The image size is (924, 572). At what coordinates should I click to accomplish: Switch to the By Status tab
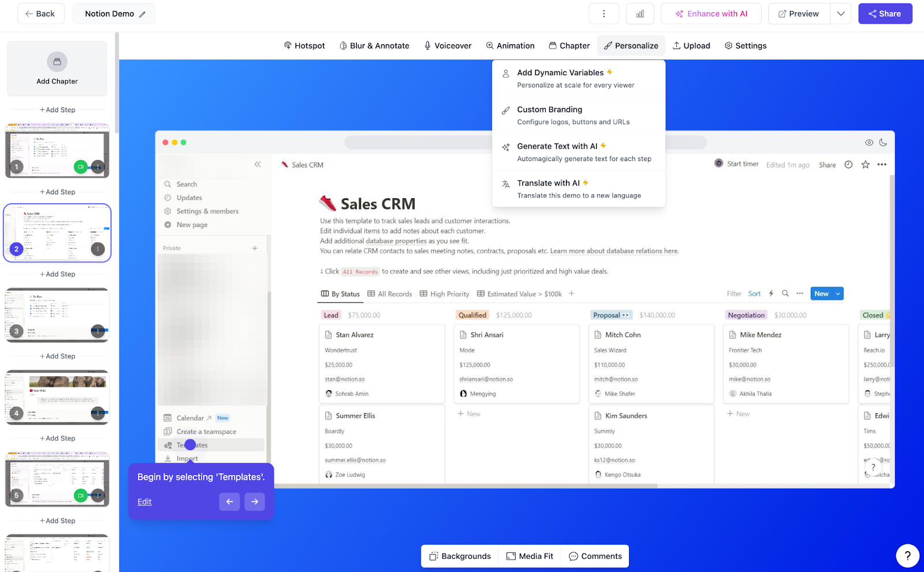click(340, 294)
